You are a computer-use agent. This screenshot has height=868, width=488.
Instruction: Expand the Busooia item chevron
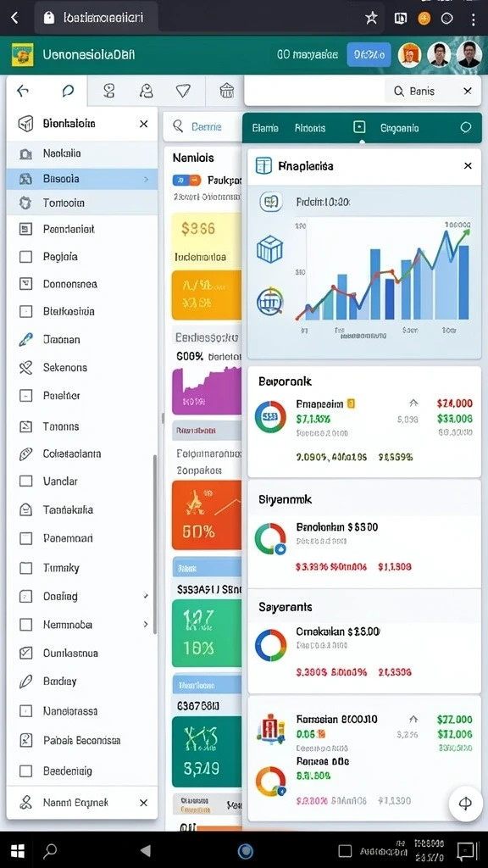pos(146,179)
